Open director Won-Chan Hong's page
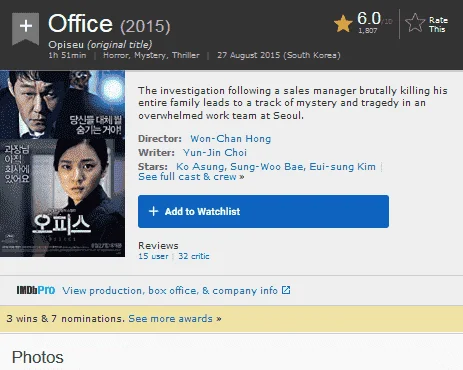 pyautogui.click(x=231, y=139)
